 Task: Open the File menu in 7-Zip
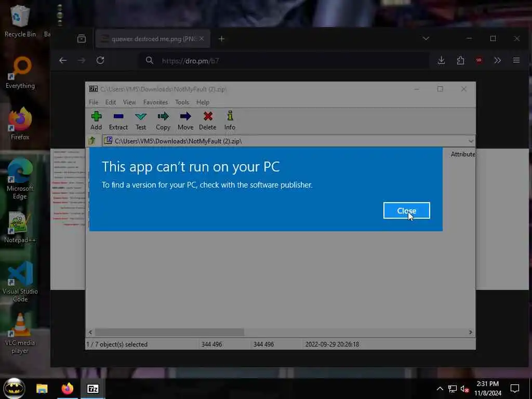coord(94,102)
